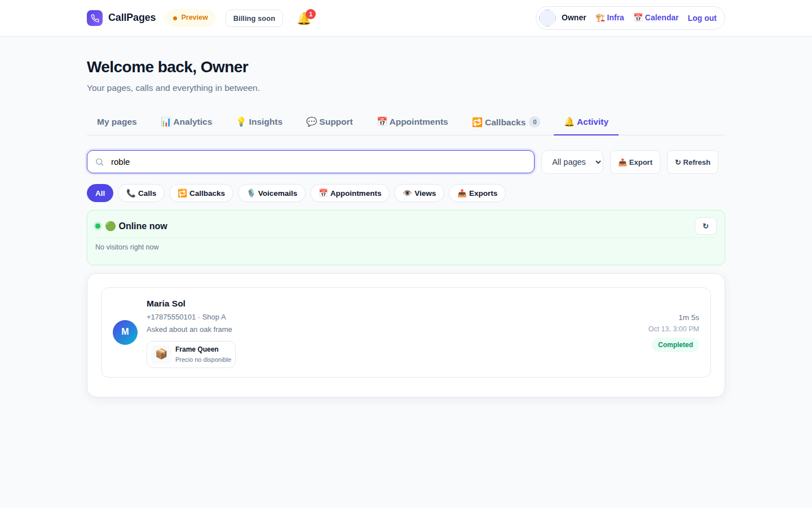Viewport: 812px width, 508px height.
Task: Select the All filter chip
Action: pos(100,193)
